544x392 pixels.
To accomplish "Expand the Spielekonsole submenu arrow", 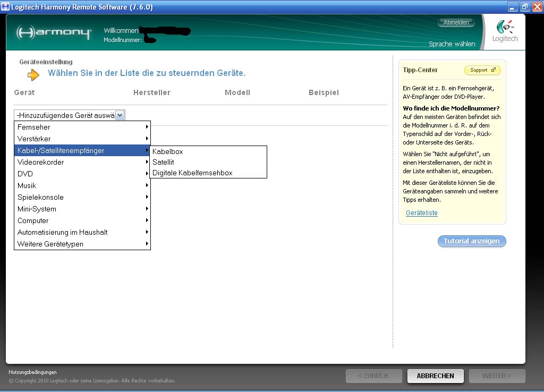I will point(147,197).
